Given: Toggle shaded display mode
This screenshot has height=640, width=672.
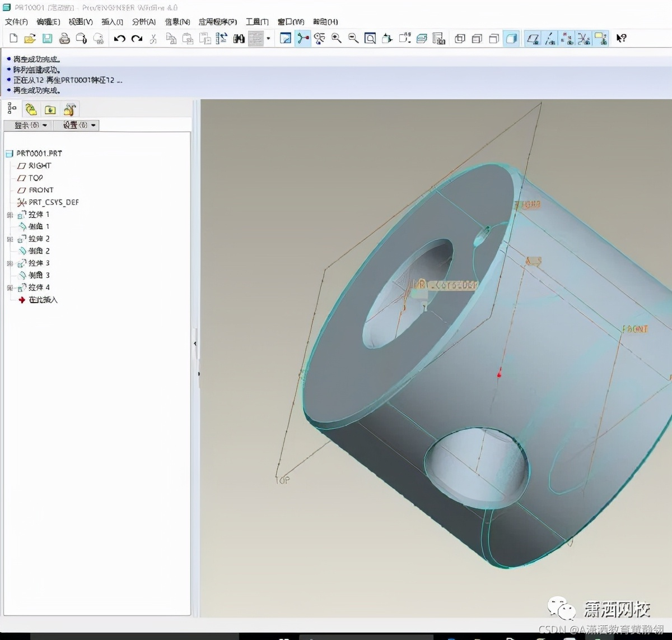Looking at the screenshot, I should point(511,39).
